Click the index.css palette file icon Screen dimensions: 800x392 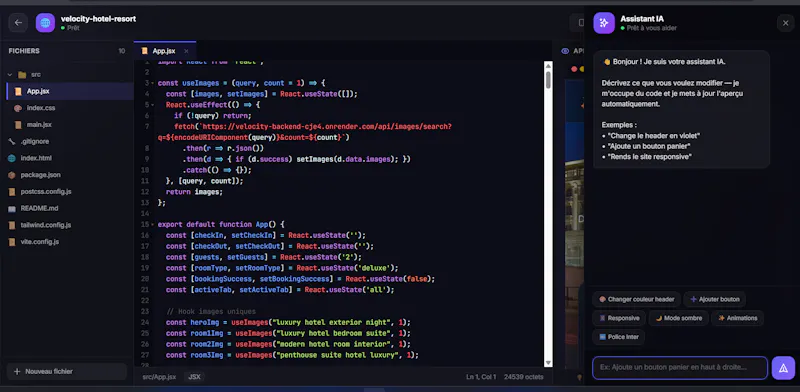[x=18, y=108]
